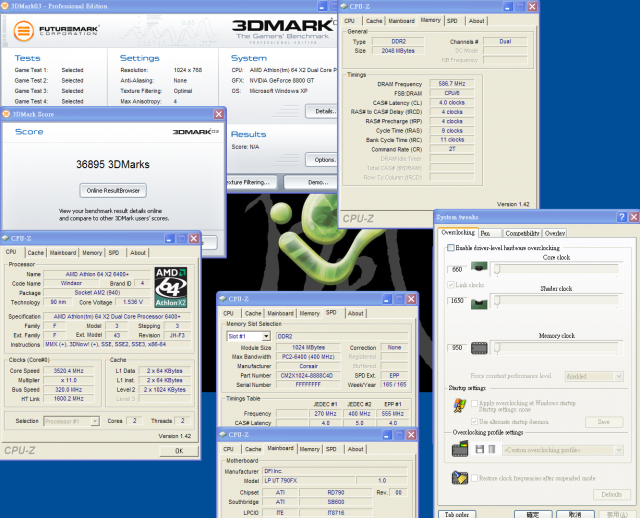Click the 36895 3DMarks score text
This screenshot has width=640, height=518.
pyautogui.click(x=113, y=165)
